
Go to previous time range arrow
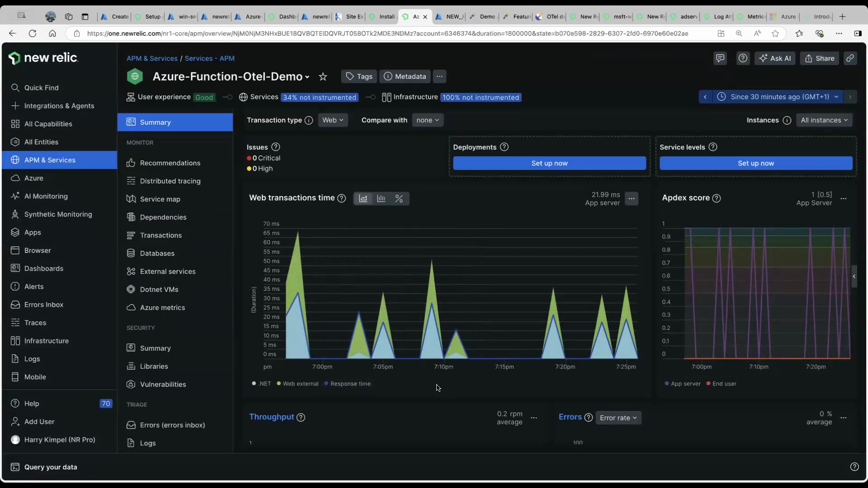705,97
